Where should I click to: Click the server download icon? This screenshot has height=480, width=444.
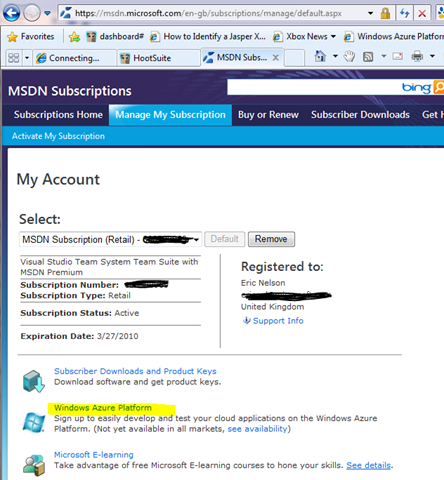tap(34, 381)
